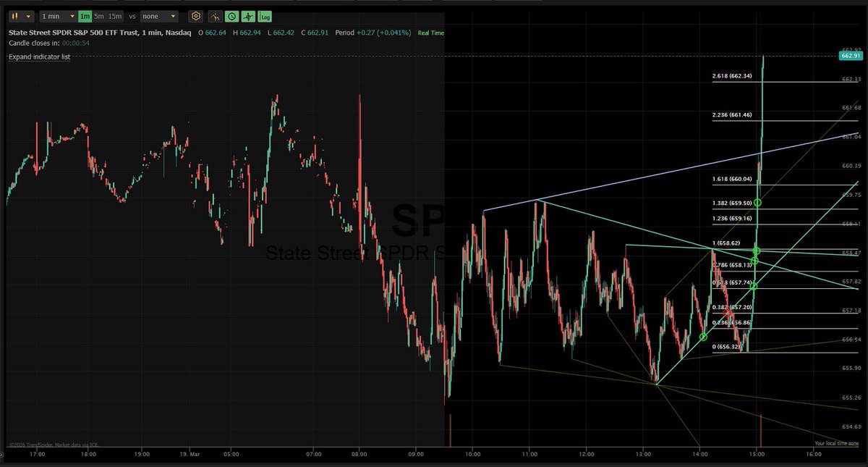868x467 pixels.
Task: Click the current price tag 662.91
Action: (851, 56)
